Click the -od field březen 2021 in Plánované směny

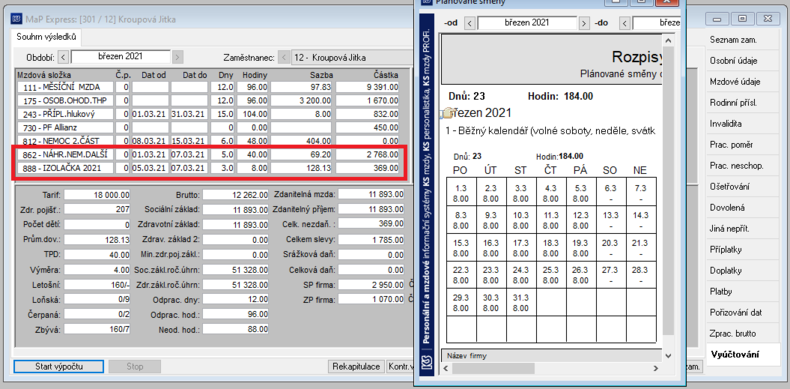[x=527, y=23]
